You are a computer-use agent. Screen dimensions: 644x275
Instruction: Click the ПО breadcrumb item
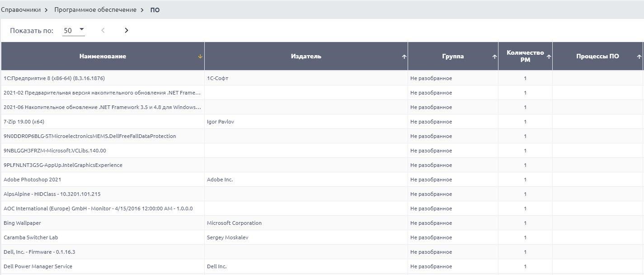point(155,10)
